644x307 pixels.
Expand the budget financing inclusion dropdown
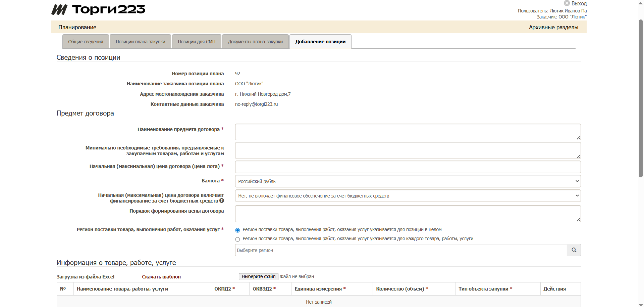tap(408, 196)
